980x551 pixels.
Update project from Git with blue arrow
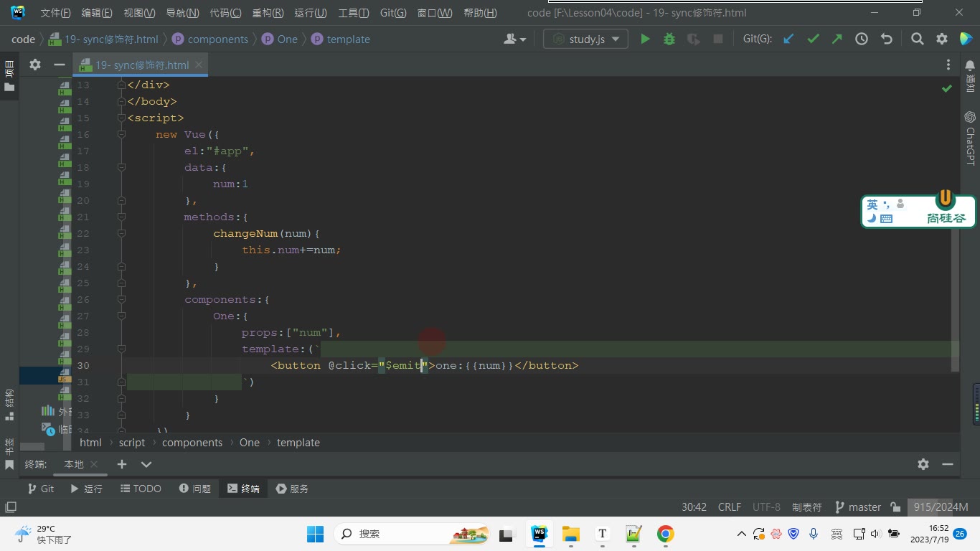click(x=788, y=39)
